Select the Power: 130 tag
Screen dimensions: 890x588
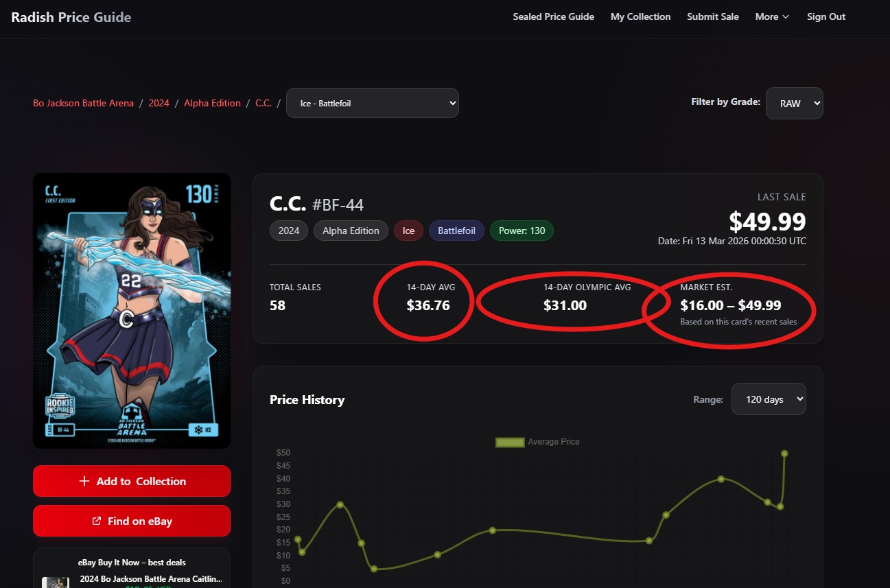click(x=522, y=231)
